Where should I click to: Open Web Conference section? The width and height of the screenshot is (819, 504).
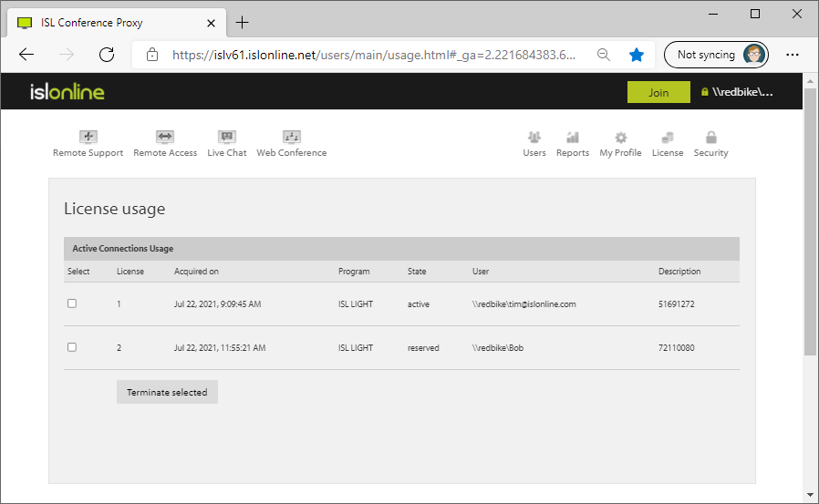point(292,138)
